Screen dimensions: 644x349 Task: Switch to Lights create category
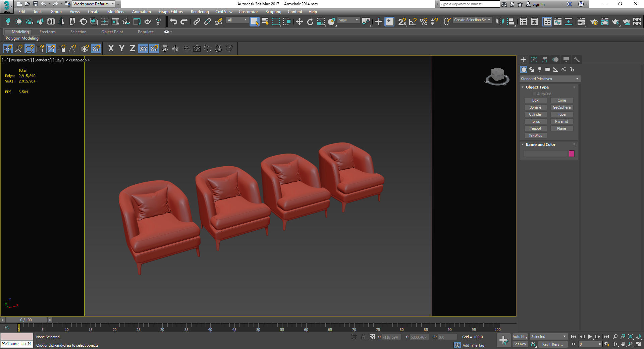click(540, 69)
